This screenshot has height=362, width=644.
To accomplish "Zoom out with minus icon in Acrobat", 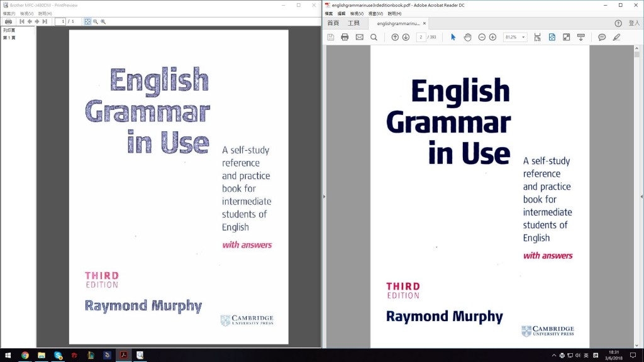I will coord(482,37).
